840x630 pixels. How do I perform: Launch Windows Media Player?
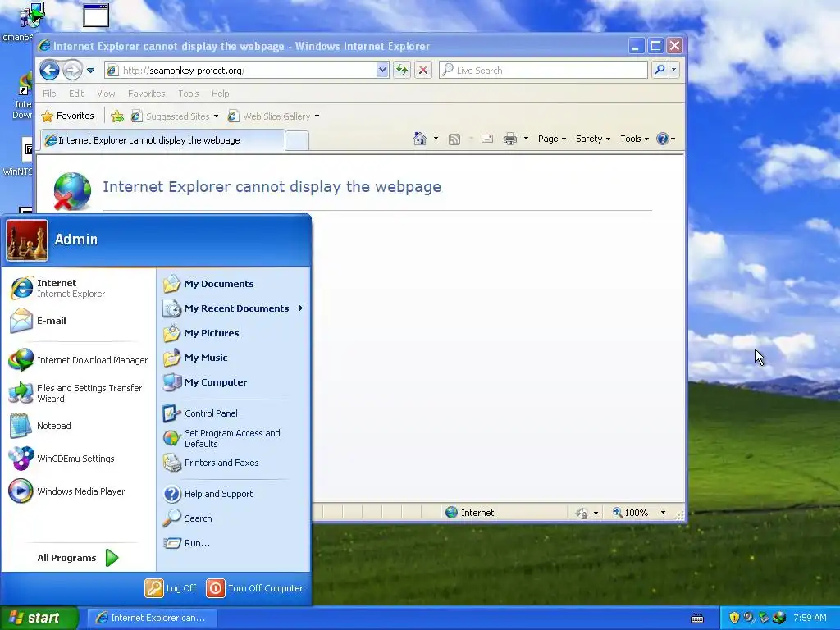coord(78,491)
